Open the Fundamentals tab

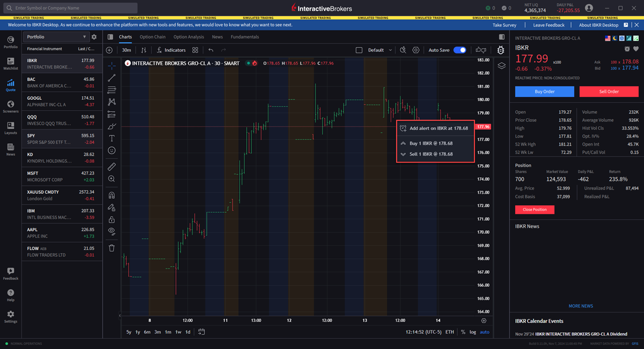(x=245, y=37)
